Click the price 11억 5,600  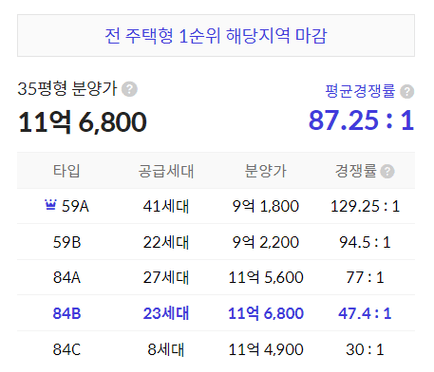click(266, 278)
